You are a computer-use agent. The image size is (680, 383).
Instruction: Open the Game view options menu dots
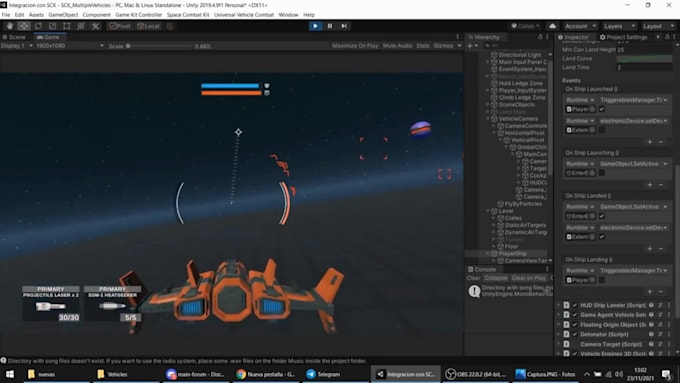(458, 37)
